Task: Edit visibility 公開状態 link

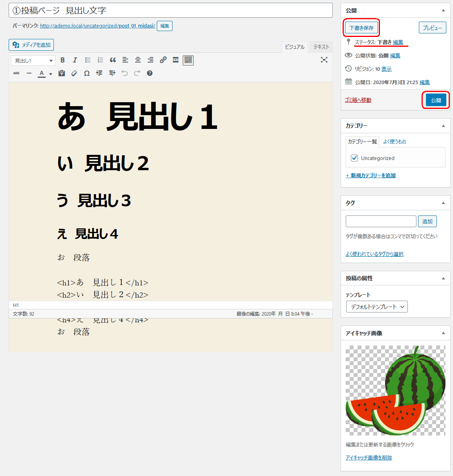Action: click(x=395, y=55)
